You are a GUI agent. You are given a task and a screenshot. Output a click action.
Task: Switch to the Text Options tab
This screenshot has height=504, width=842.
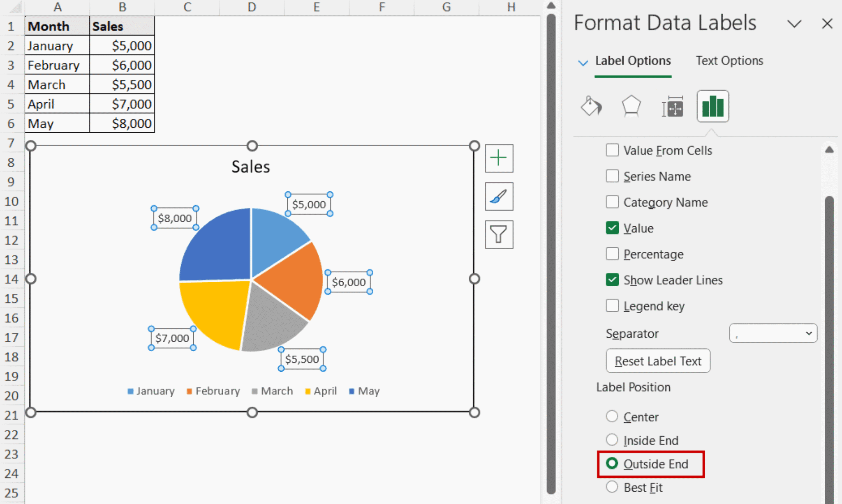729,60
